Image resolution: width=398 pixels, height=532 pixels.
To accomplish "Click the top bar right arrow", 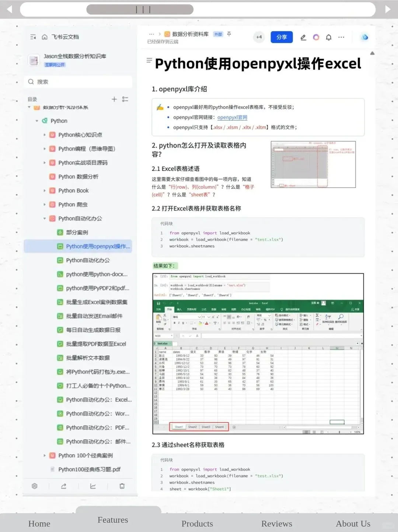I will tap(388, 9).
